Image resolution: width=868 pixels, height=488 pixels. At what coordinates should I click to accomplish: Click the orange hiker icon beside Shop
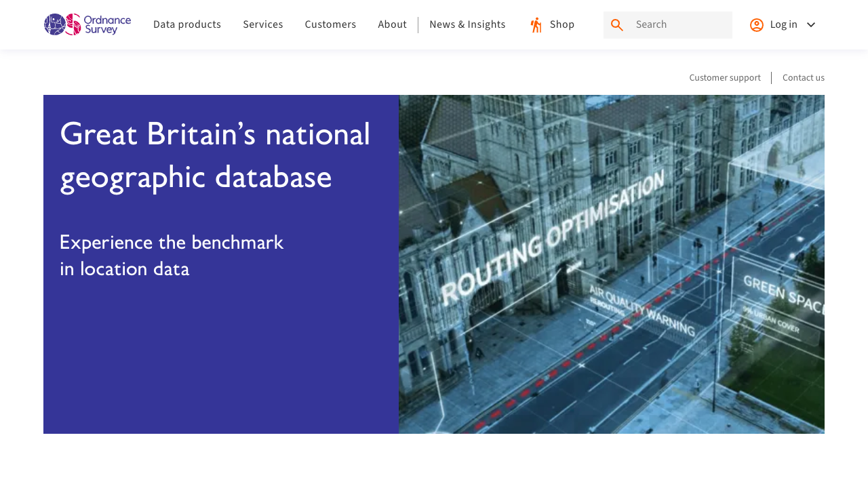click(536, 25)
